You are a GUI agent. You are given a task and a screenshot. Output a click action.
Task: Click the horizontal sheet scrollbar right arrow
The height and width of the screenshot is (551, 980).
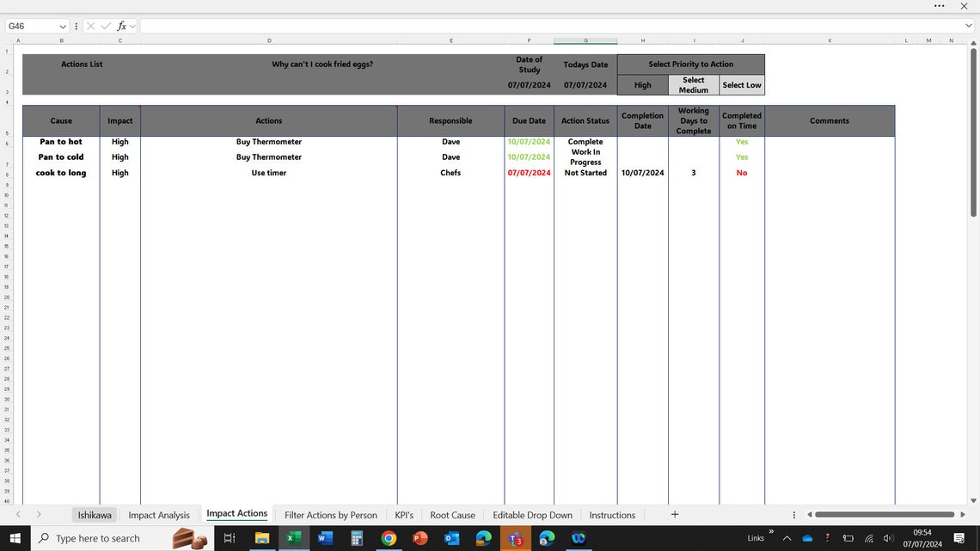[962, 514]
